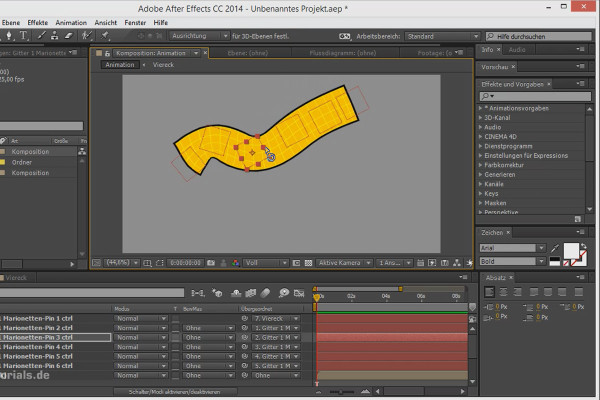Click Schalter/Modi aktivieren/deaktivieren button
This screenshot has width=600, height=400.
tap(174, 392)
